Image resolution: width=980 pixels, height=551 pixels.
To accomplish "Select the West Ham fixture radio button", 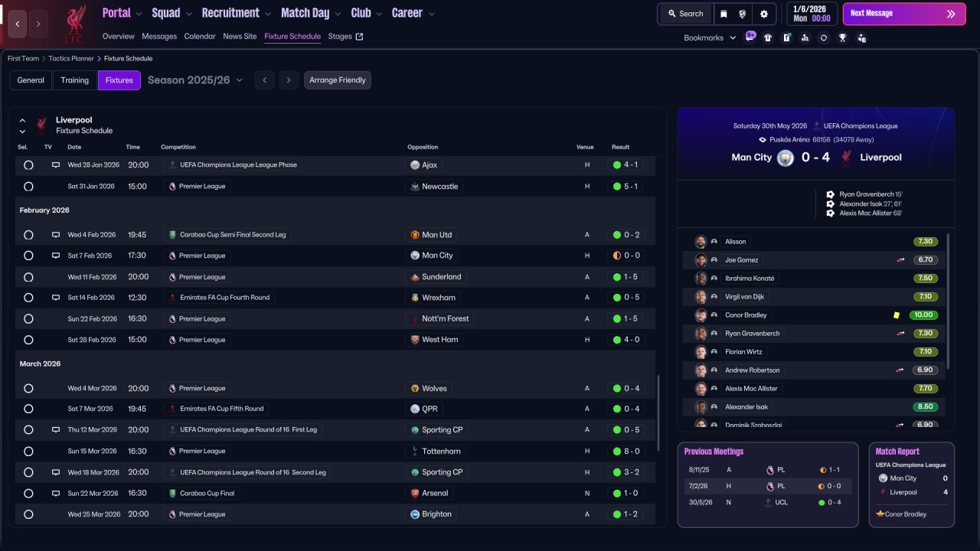I will 28,340.
